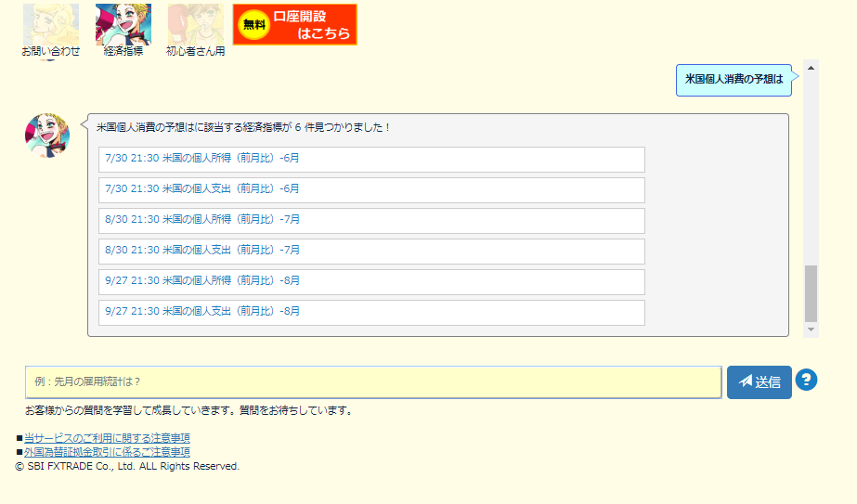Click the chat scrollbar thumb
Image resolution: width=857 pixels, height=504 pixels.
pos(812,292)
